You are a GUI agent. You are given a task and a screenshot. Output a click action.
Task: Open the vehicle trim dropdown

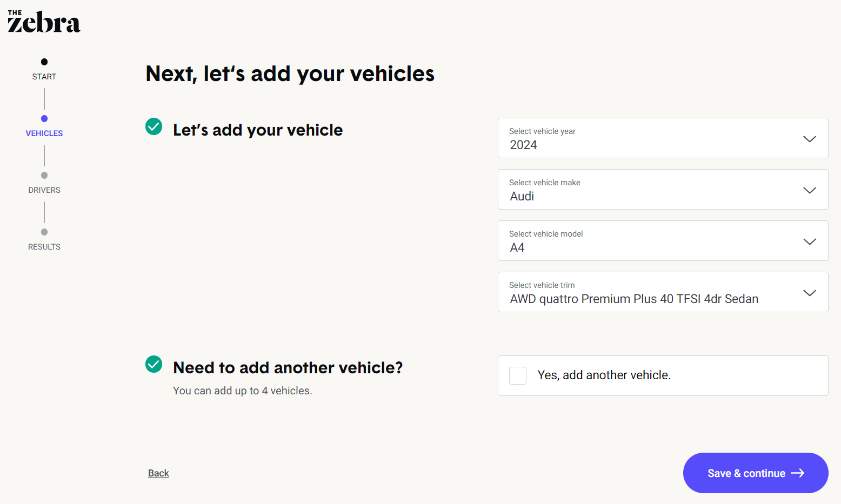click(663, 292)
